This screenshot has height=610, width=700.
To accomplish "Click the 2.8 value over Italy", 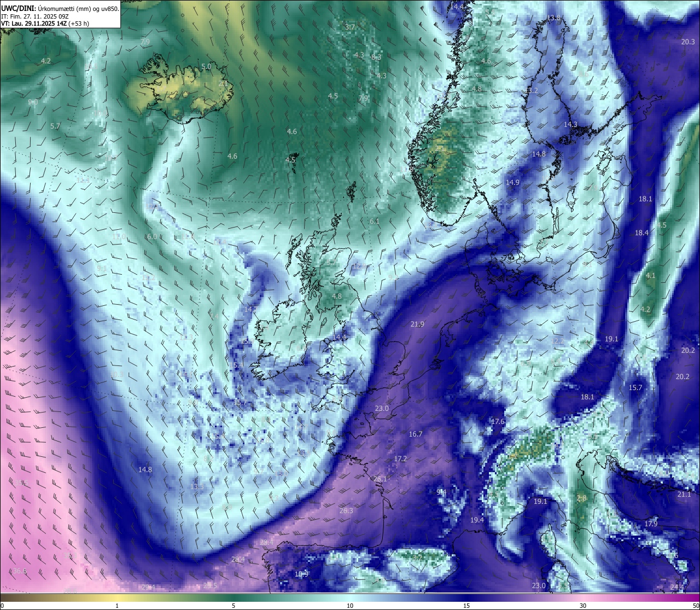I will click(582, 498).
